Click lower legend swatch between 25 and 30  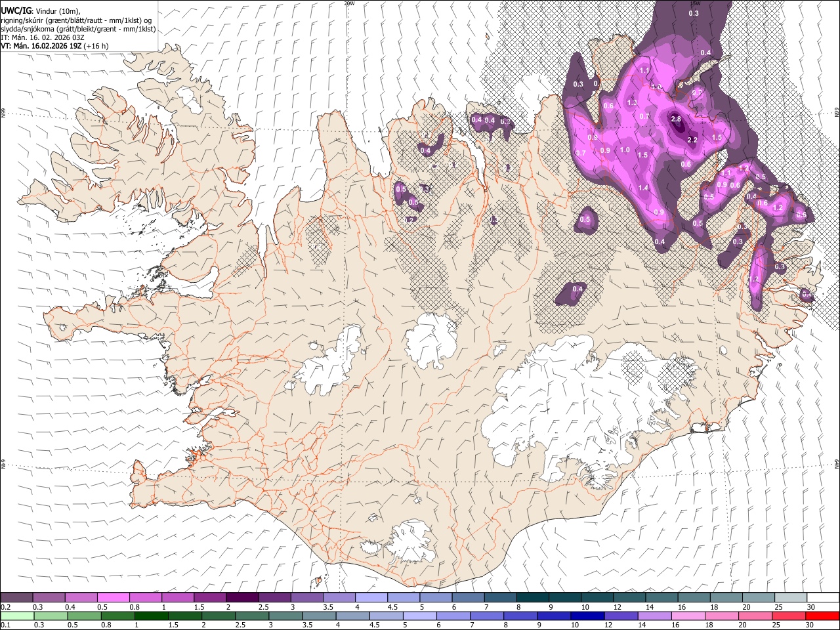point(789,616)
